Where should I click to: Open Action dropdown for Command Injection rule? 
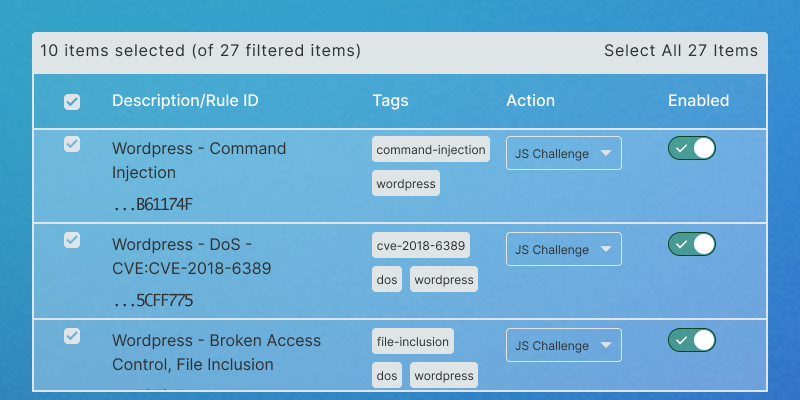564,153
